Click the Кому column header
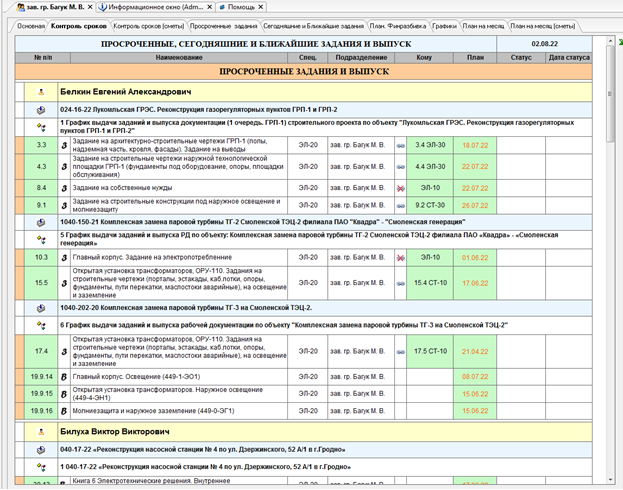The height and width of the screenshot is (490, 623). click(424, 58)
